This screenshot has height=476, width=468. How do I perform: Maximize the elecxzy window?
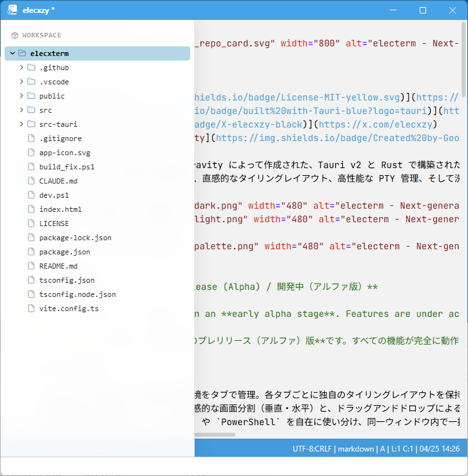tap(423, 10)
